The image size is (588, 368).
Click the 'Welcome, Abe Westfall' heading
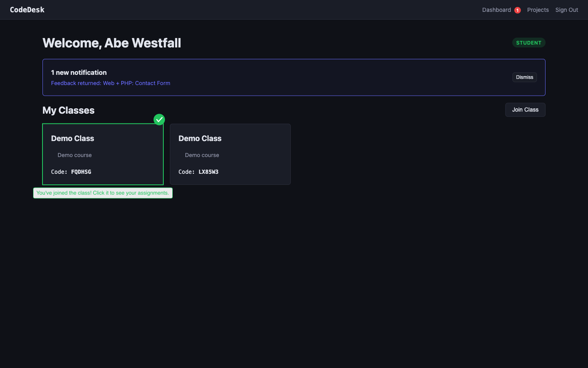(x=112, y=43)
